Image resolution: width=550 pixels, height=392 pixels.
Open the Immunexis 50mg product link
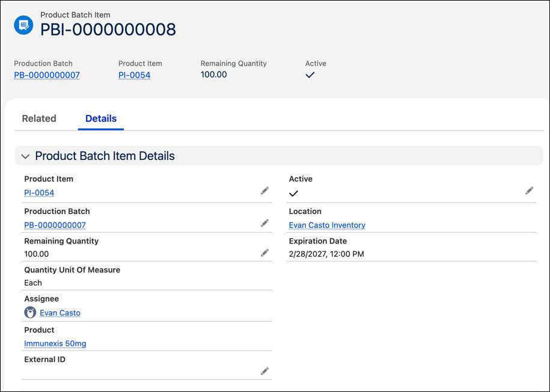pyautogui.click(x=55, y=343)
